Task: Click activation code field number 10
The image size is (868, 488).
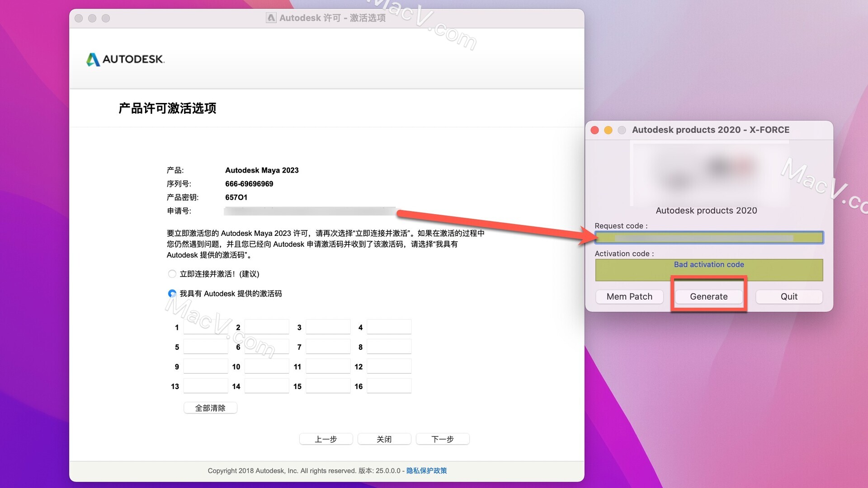Action: coord(267,366)
